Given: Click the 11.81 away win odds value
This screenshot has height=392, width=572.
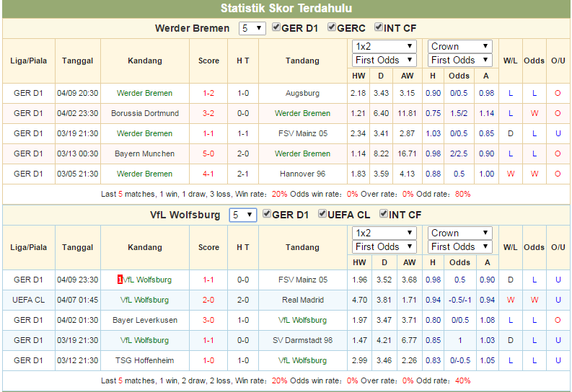Looking at the screenshot, I should pos(406,113).
